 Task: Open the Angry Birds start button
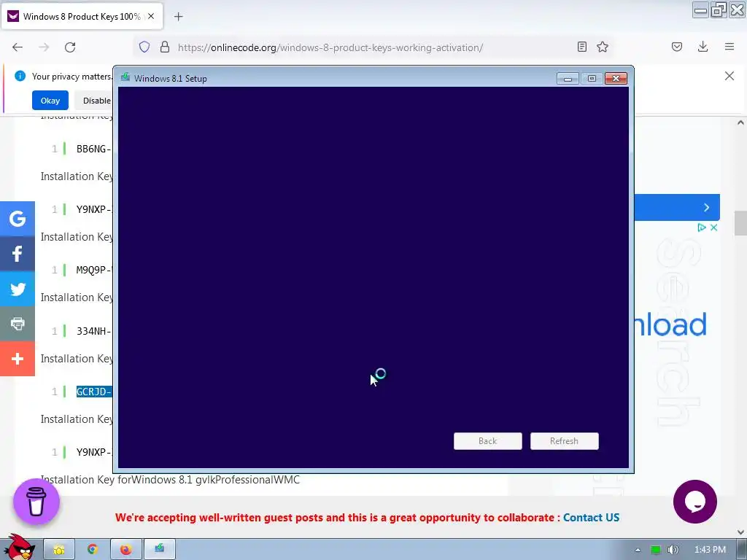coord(19,548)
